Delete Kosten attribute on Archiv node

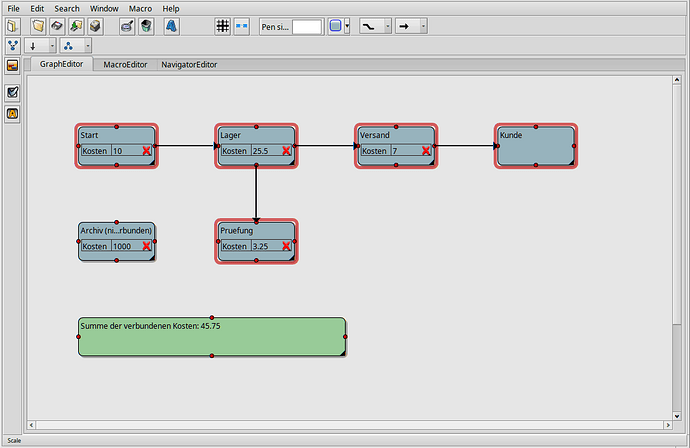147,246
